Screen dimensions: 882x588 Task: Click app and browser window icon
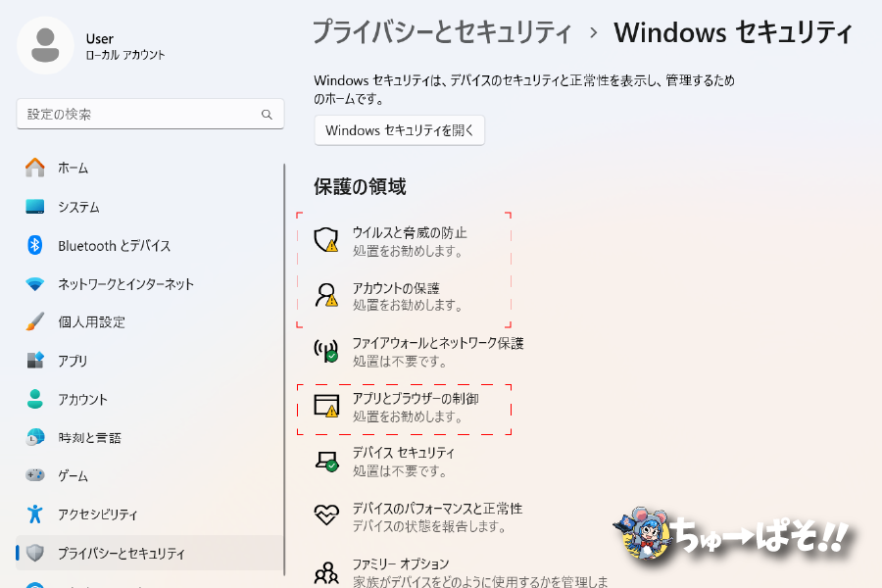pyautogui.click(x=326, y=405)
